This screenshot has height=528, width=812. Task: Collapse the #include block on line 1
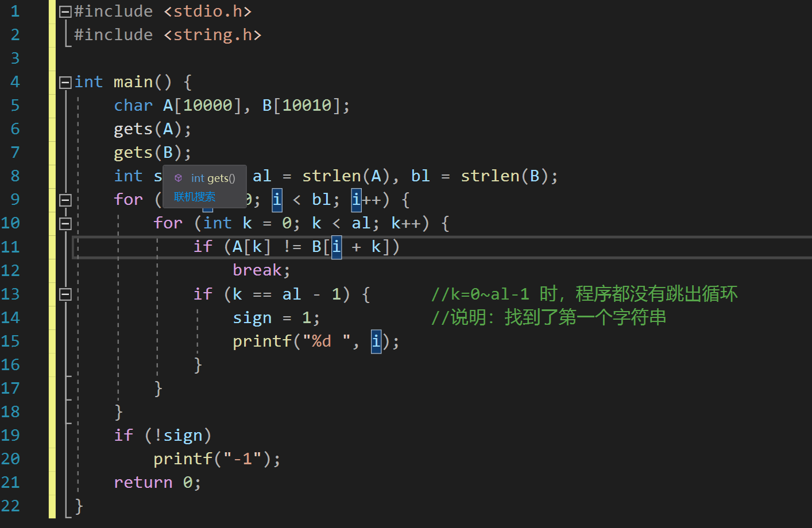point(65,11)
